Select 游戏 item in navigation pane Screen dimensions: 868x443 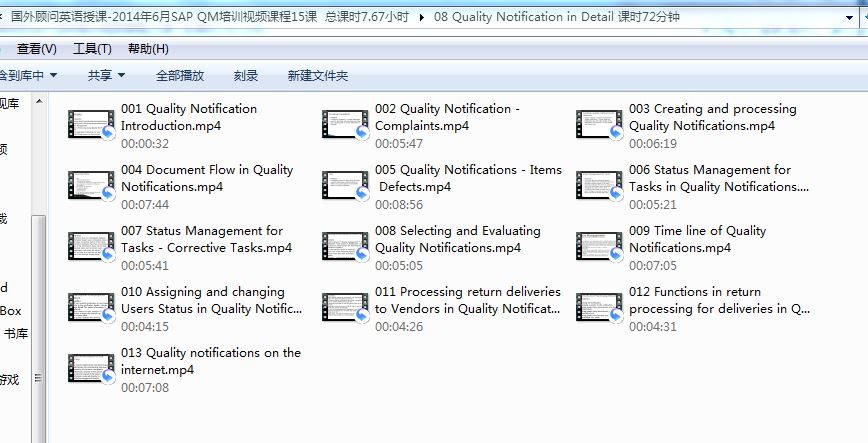pyautogui.click(x=9, y=379)
